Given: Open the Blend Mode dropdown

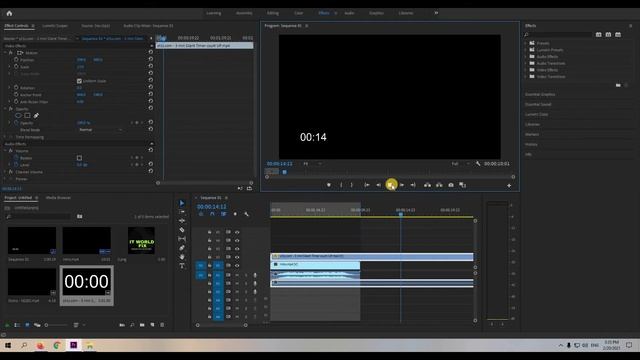Looking at the screenshot, I should (x=100, y=130).
